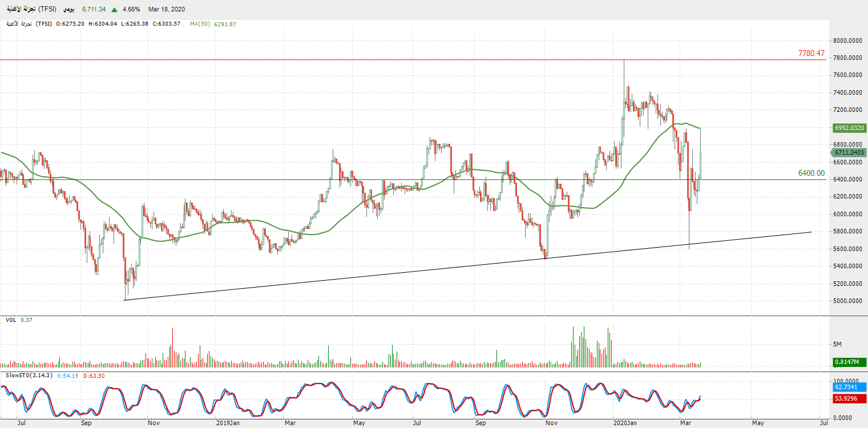Click the stochastic D:63.50 value
Screen dimensions: 868x428
click(x=94, y=375)
